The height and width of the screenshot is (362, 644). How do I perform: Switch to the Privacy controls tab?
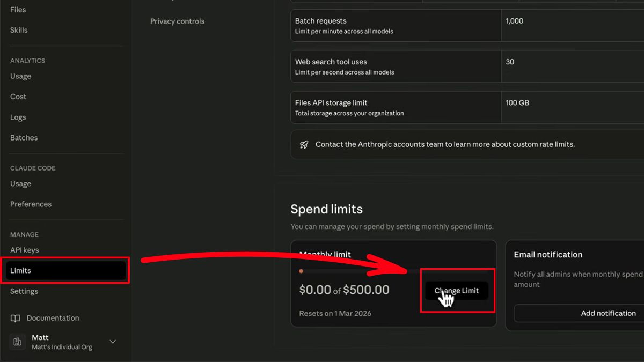177,21
